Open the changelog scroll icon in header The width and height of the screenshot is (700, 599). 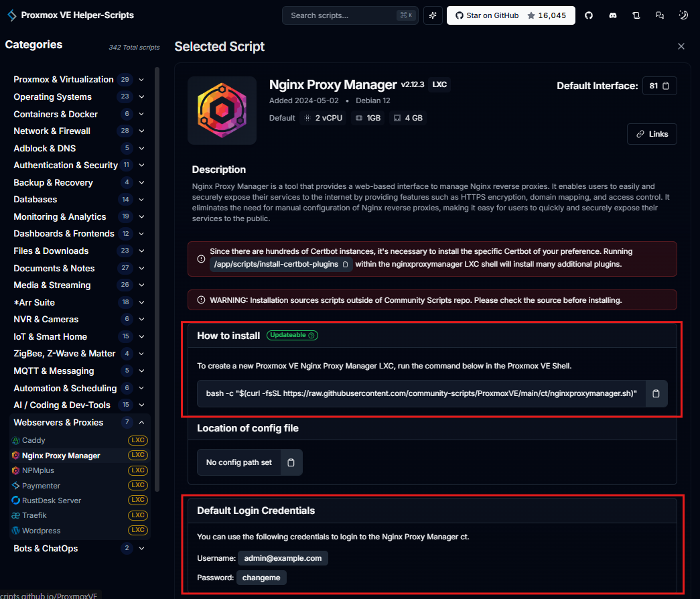pyautogui.click(x=636, y=15)
